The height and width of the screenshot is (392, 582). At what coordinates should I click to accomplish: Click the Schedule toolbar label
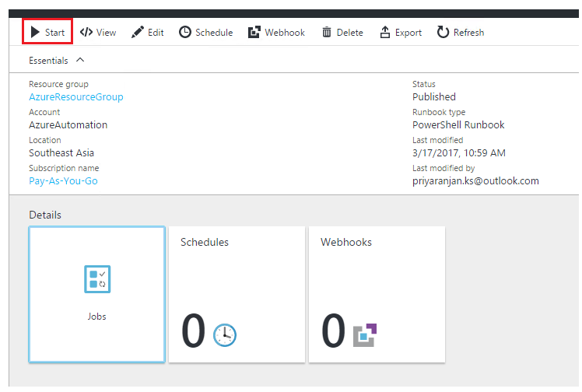[x=214, y=33]
